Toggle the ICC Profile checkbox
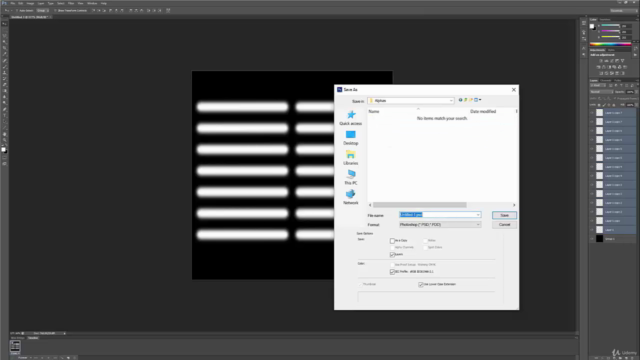 (x=392, y=272)
